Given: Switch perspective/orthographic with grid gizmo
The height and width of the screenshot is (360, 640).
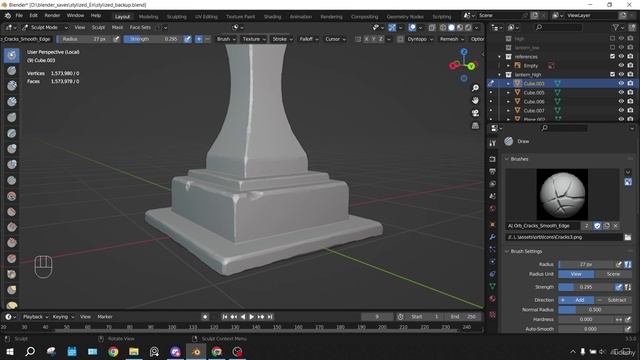Looking at the screenshot, I should pyautogui.click(x=475, y=126).
